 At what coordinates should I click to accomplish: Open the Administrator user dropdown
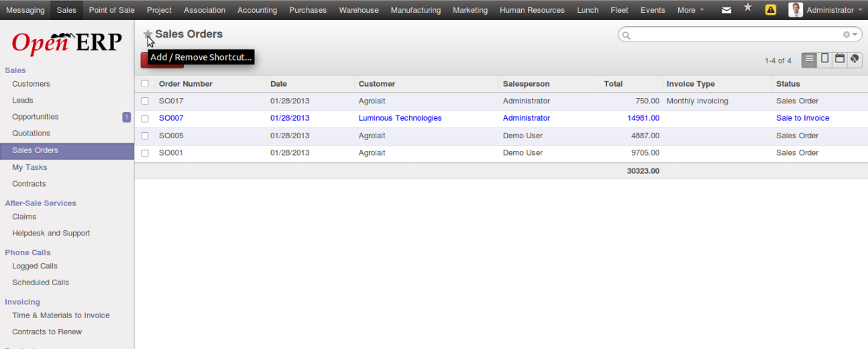point(834,10)
